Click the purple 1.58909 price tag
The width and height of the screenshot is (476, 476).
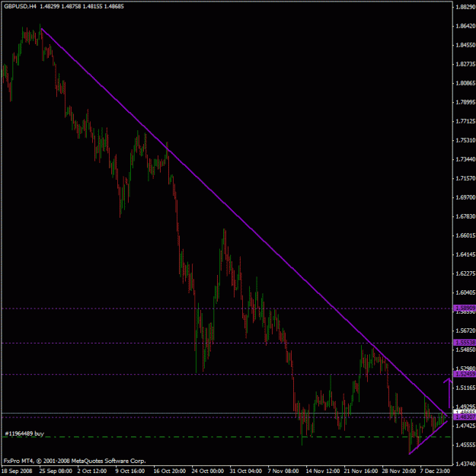point(465,308)
